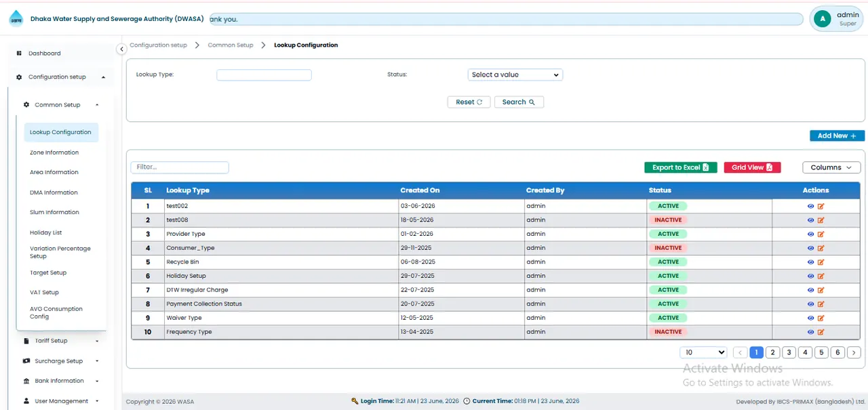Viewport: 868px width, 410px height.
Task: View the Waiver Type row details
Action: coord(810,318)
